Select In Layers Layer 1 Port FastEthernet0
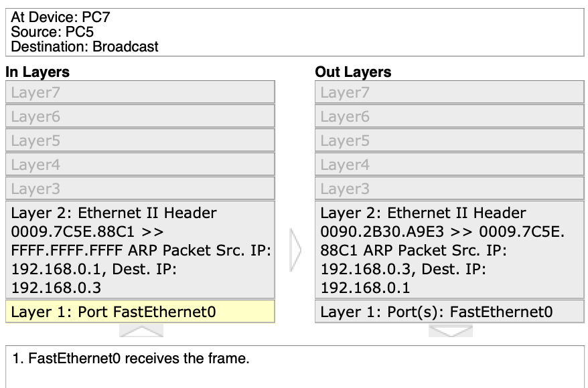 coord(140,312)
